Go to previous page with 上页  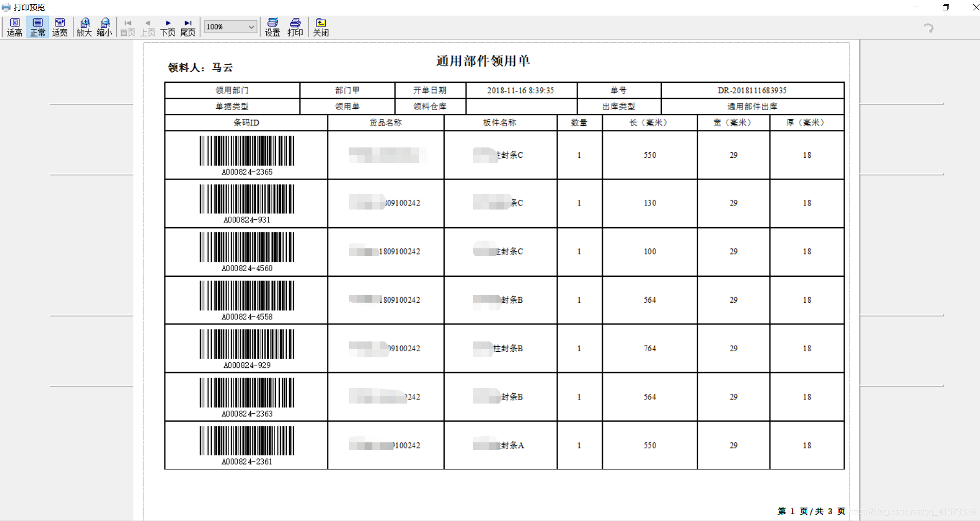click(x=148, y=27)
